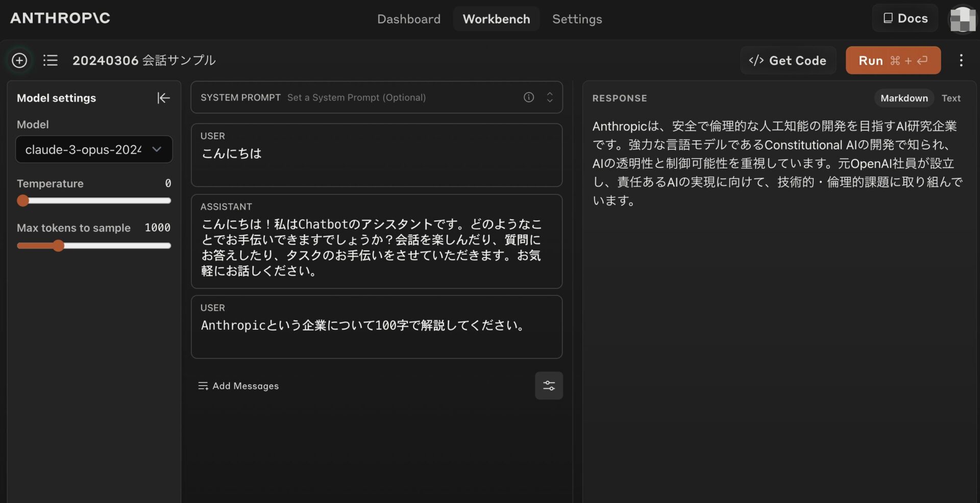Click the Get Code button

(x=788, y=61)
